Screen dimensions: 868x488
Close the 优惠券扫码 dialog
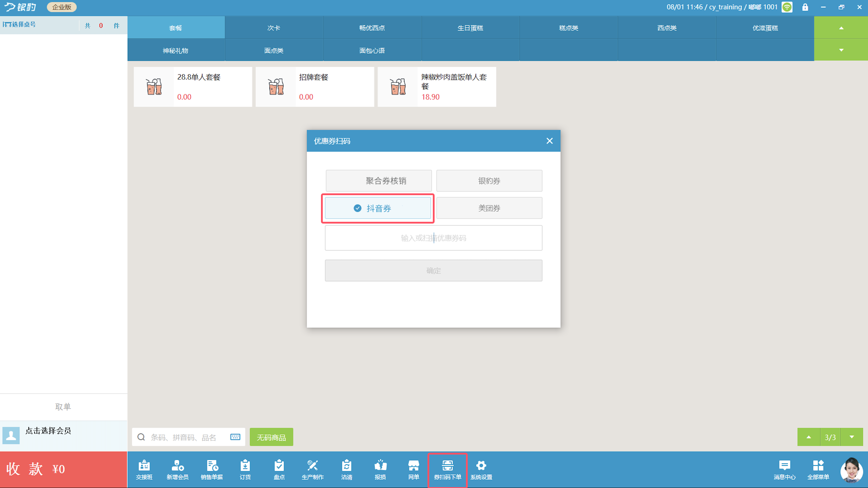click(x=549, y=141)
